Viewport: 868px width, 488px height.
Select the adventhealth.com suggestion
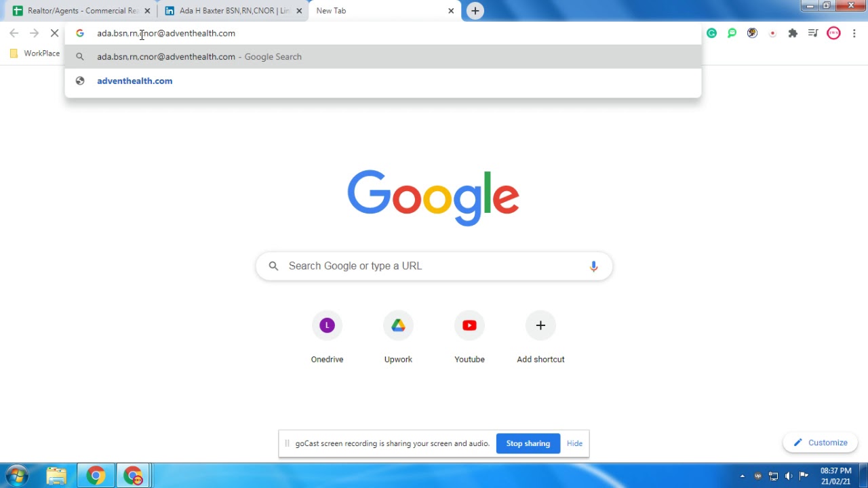(383, 81)
